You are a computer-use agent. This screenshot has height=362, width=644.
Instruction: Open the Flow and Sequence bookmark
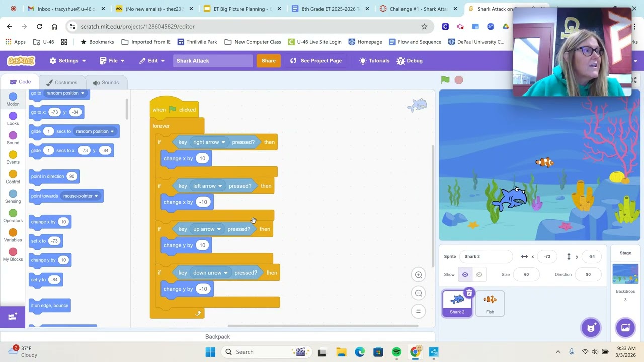(415, 42)
